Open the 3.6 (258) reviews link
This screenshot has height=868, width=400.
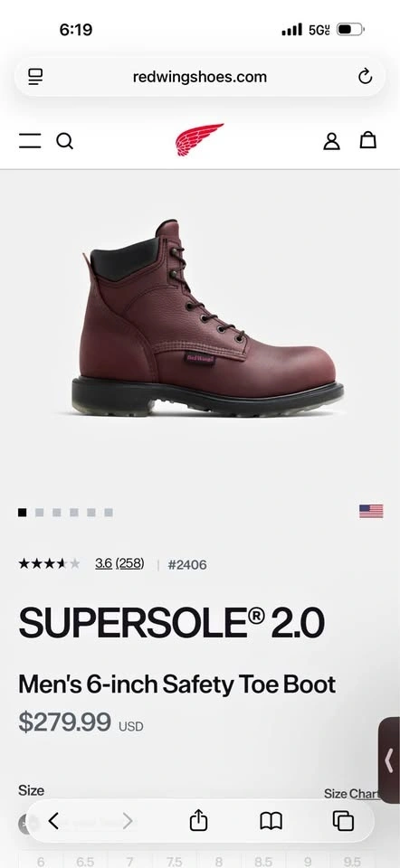[x=119, y=563]
